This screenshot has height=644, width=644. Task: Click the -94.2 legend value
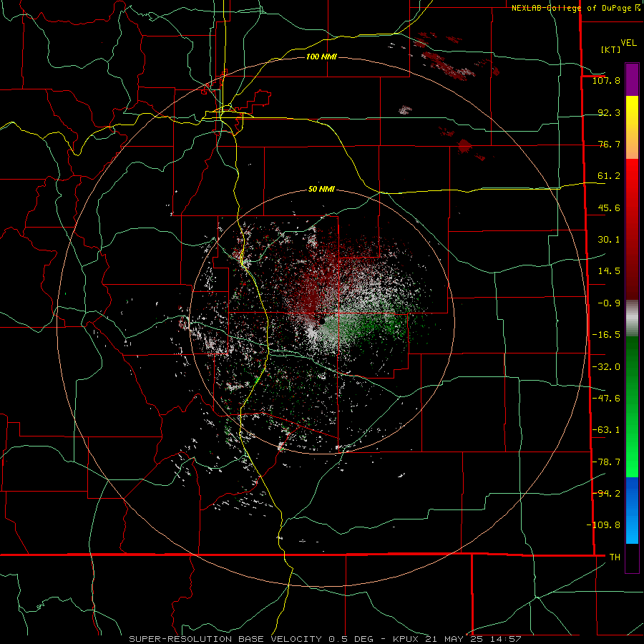tap(606, 493)
